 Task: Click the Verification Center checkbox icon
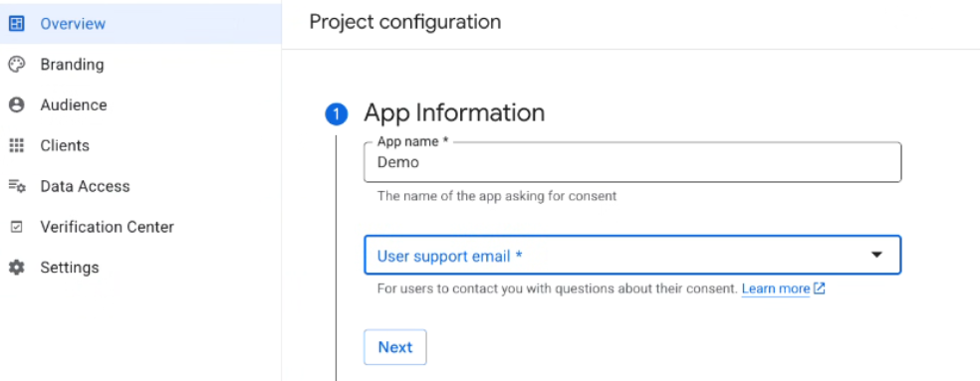click(x=16, y=228)
